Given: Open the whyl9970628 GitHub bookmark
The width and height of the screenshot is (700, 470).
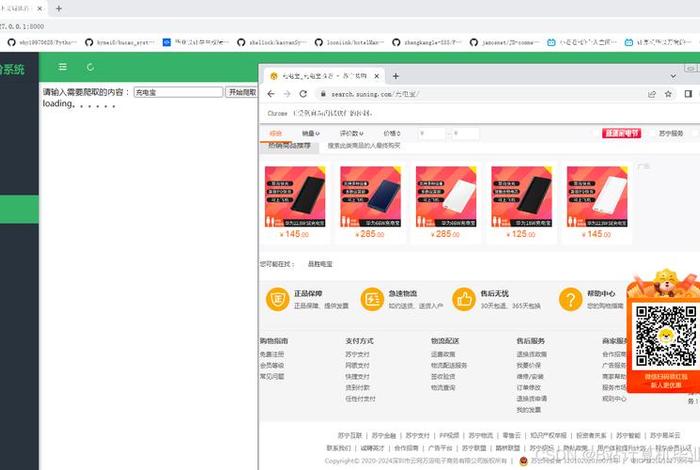Looking at the screenshot, I should coord(42,42).
